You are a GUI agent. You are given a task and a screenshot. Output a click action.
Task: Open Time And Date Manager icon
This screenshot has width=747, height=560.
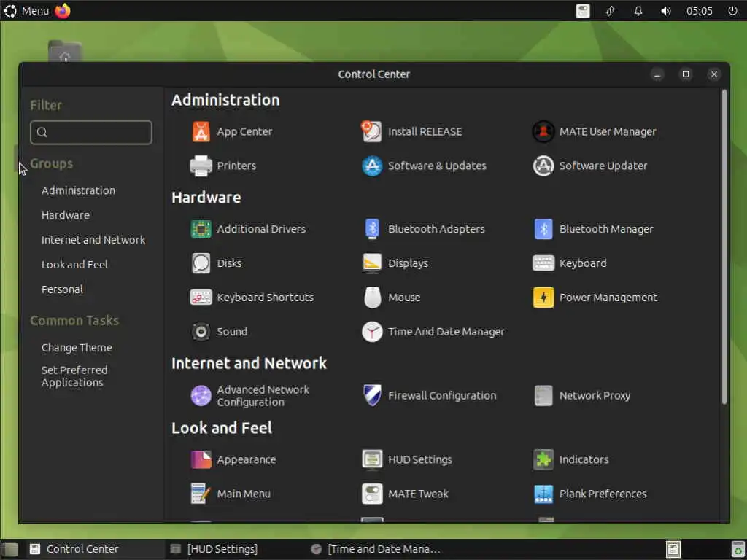click(x=371, y=332)
